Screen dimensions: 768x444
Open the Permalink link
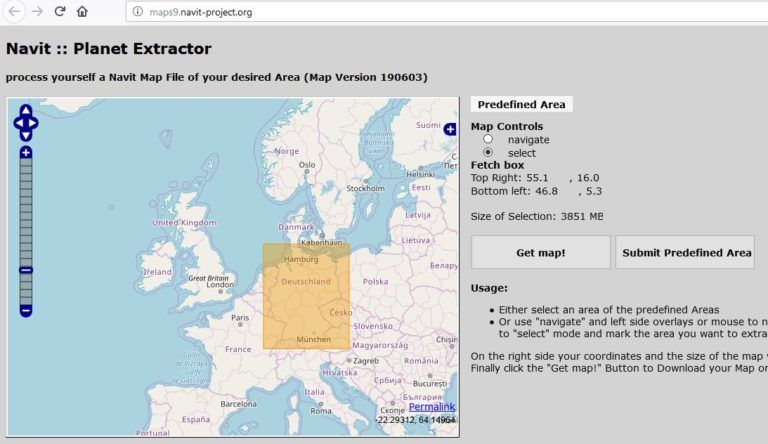click(432, 407)
